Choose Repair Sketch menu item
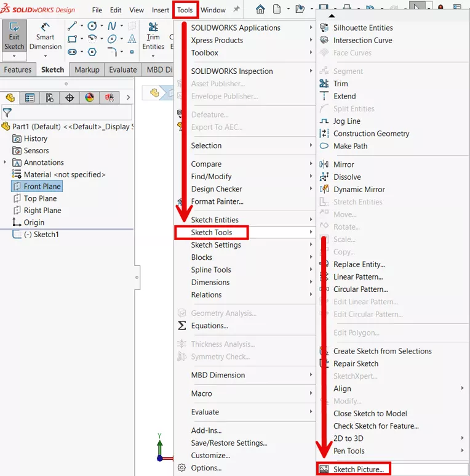This screenshot has height=476, width=470. tap(393, 363)
